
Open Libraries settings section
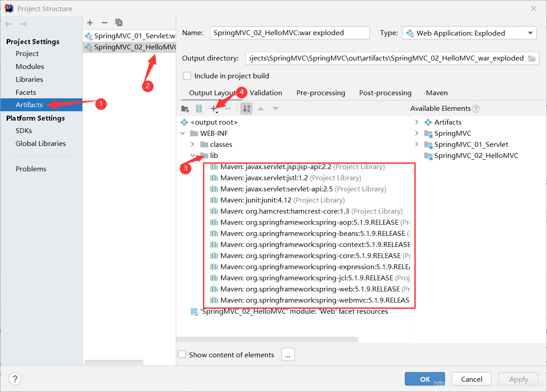coord(29,80)
